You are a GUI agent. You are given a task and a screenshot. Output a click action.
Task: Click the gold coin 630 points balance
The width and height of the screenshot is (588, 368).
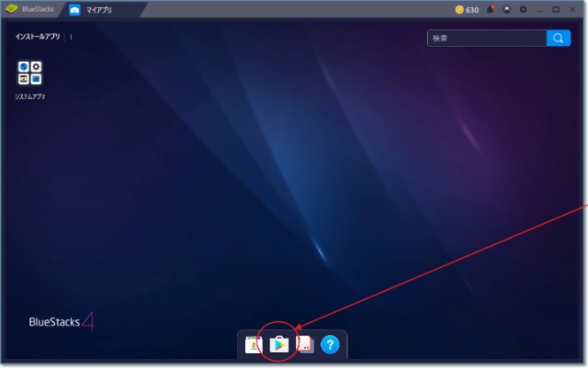467,9
